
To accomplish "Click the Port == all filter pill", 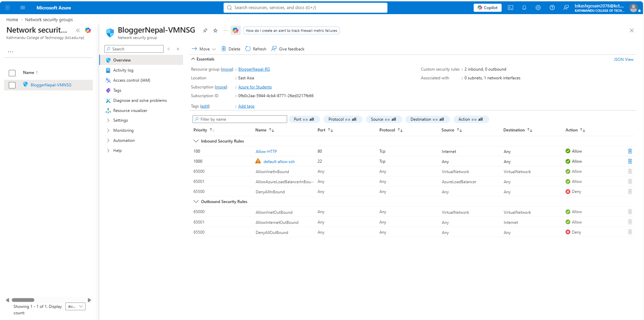I will coord(304,119).
